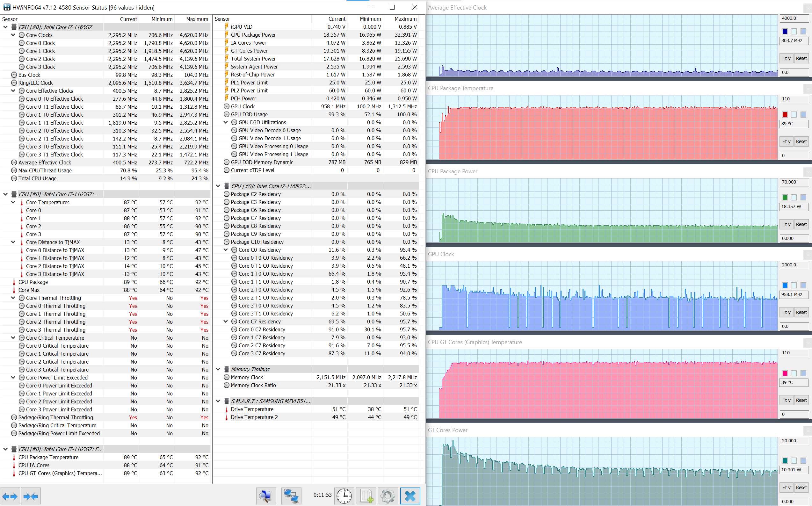Open sensor settings gear icon
The width and height of the screenshot is (812, 506).
388,496
